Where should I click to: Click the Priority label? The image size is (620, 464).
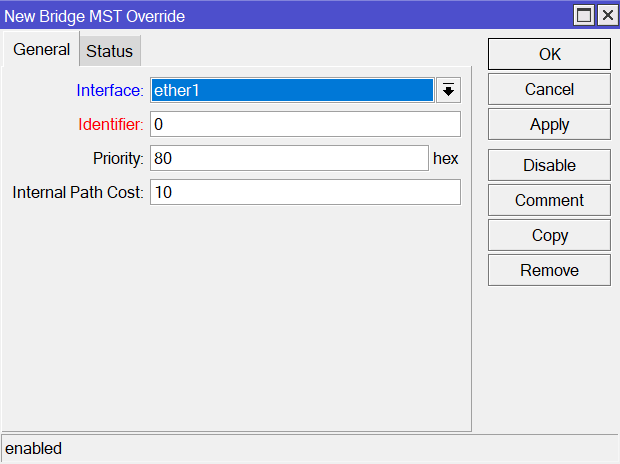tap(118, 158)
